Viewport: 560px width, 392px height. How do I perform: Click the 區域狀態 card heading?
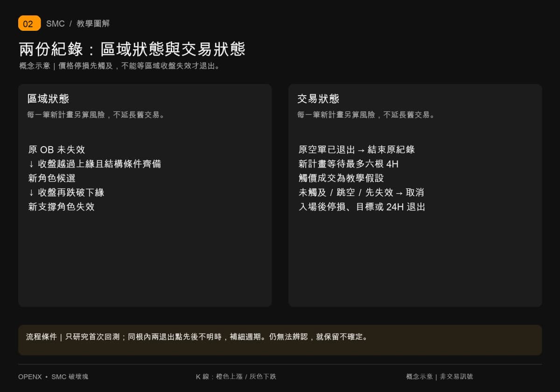48,98
